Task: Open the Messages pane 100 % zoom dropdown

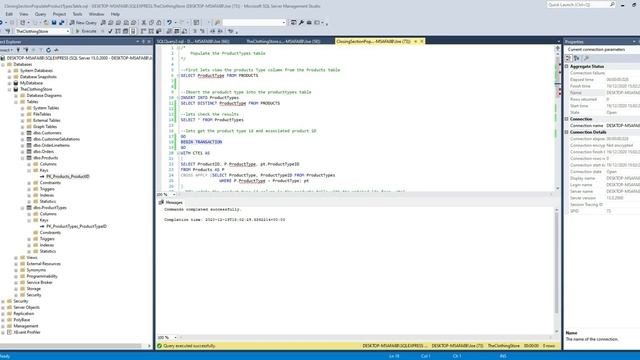Action: click(175, 338)
